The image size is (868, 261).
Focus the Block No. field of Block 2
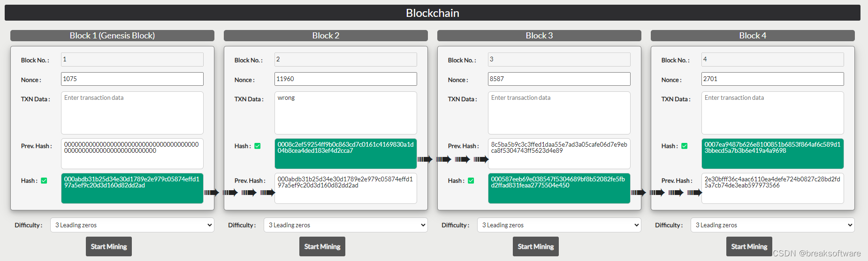pyautogui.click(x=346, y=60)
